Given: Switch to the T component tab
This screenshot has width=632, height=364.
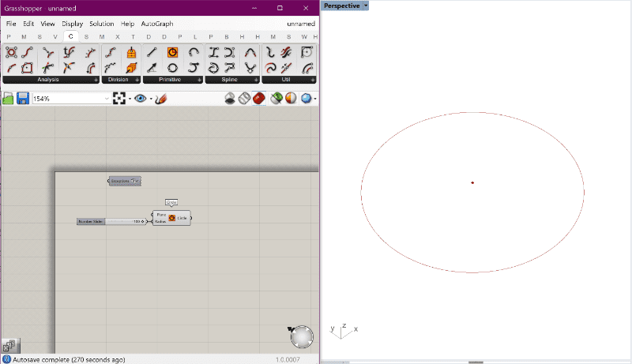Looking at the screenshot, I should (133, 36).
